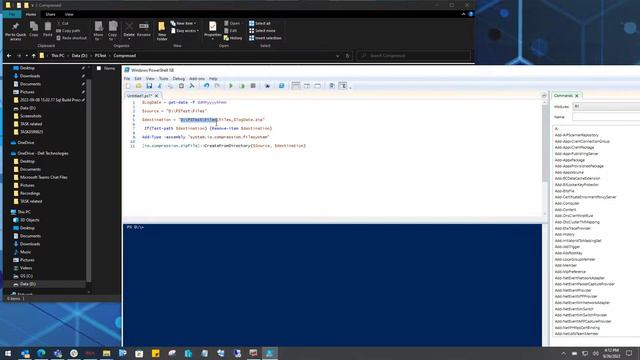Expand Explorer address bar history dropdown

point(338,56)
